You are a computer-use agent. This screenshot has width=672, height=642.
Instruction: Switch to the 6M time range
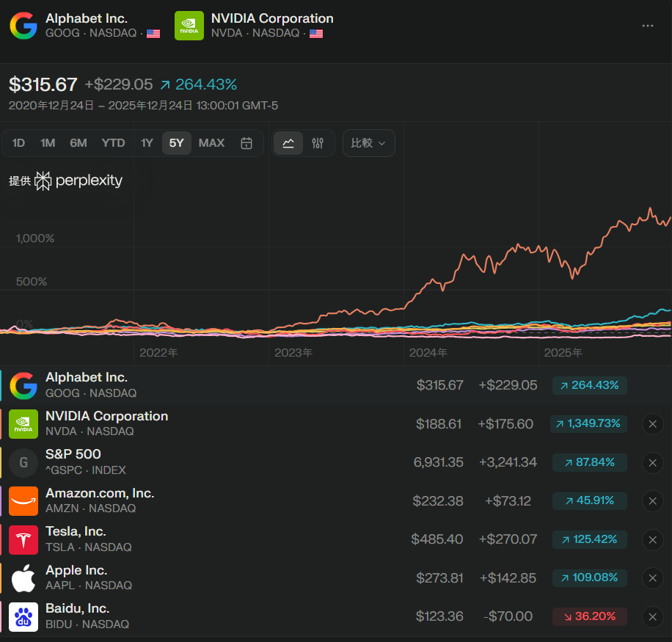click(78, 143)
